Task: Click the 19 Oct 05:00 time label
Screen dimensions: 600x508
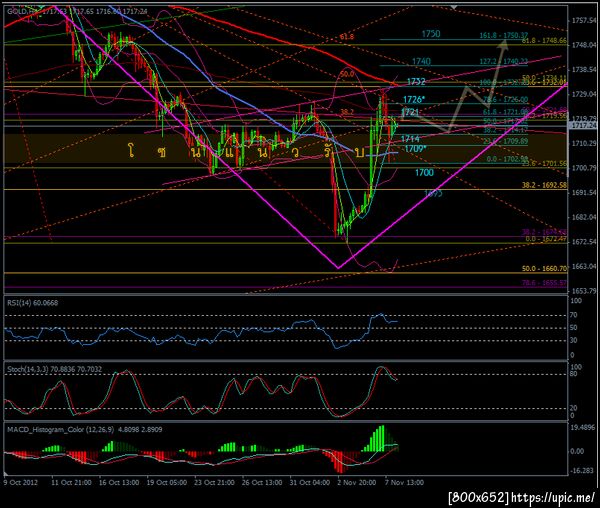Action: click(x=167, y=482)
